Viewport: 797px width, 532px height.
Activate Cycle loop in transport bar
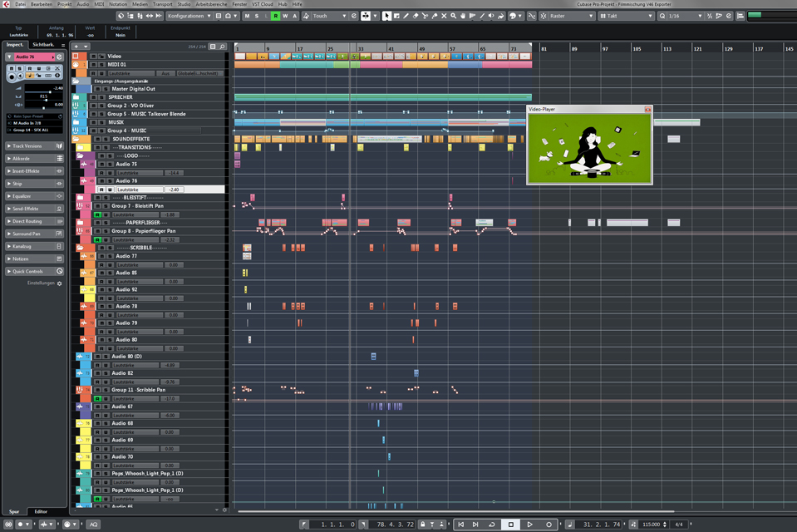(491, 525)
